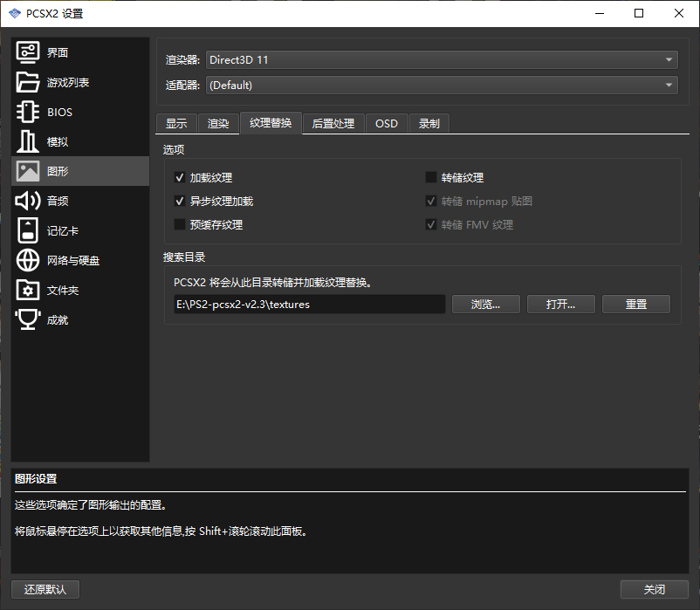Click the text 这些选项确定了图形输出的配置。
Screen dimensions: 700x610
click(x=91, y=505)
